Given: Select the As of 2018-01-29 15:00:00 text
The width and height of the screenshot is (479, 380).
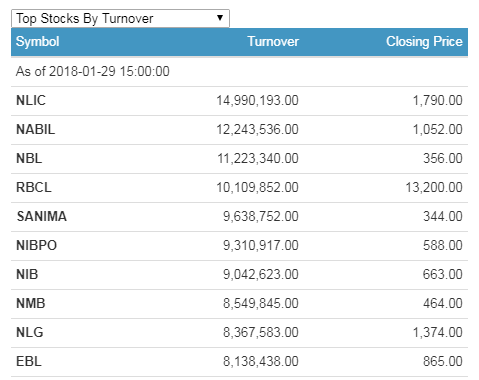Looking at the screenshot, I should pos(93,71).
